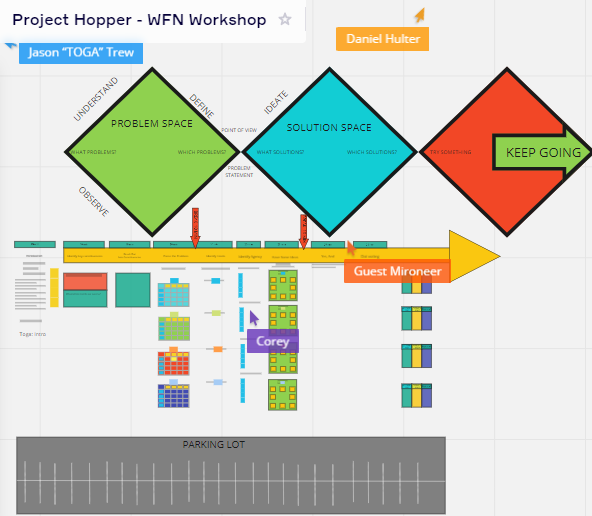This screenshot has height=516, width=592.
Task: Click the WHICH SOLUTIONS? text
Action: coord(372,152)
